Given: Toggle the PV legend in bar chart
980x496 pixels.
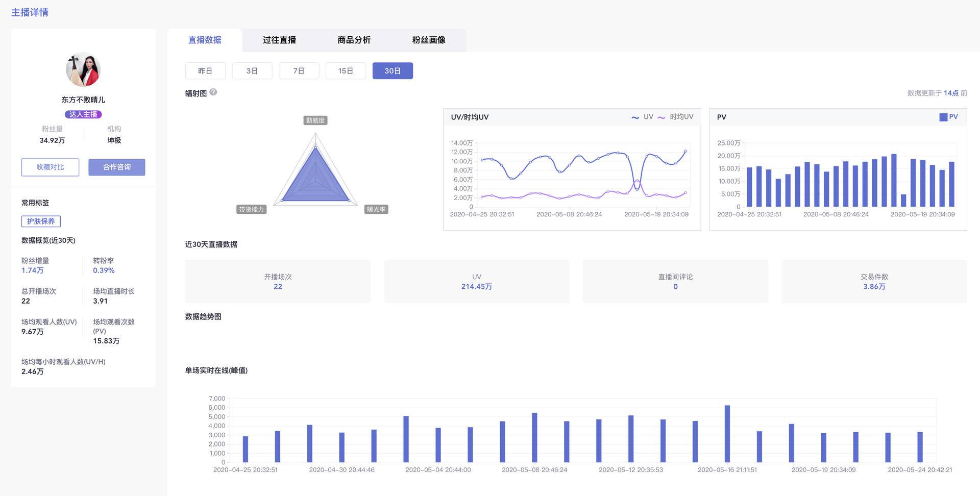Looking at the screenshot, I should coord(948,117).
